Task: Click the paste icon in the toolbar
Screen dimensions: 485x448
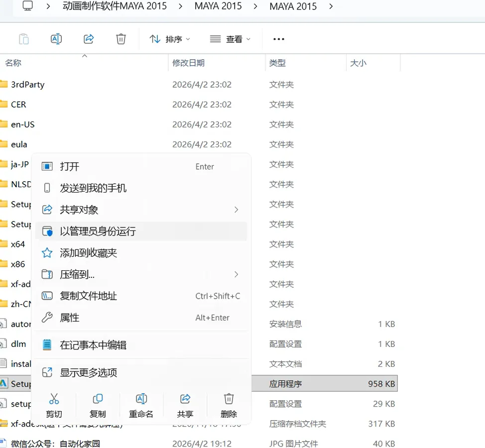Action: pyautogui.click(x=24, y=39)
